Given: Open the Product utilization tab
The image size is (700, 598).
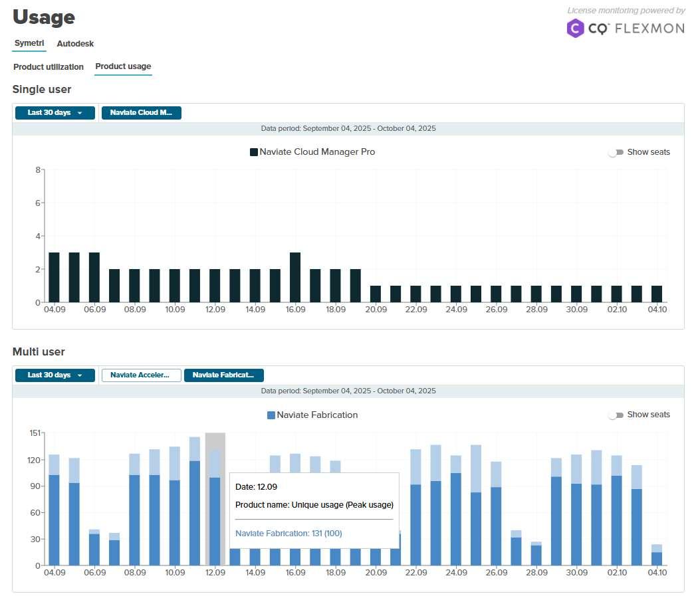Looking at the screenshot, I should 49,67.
